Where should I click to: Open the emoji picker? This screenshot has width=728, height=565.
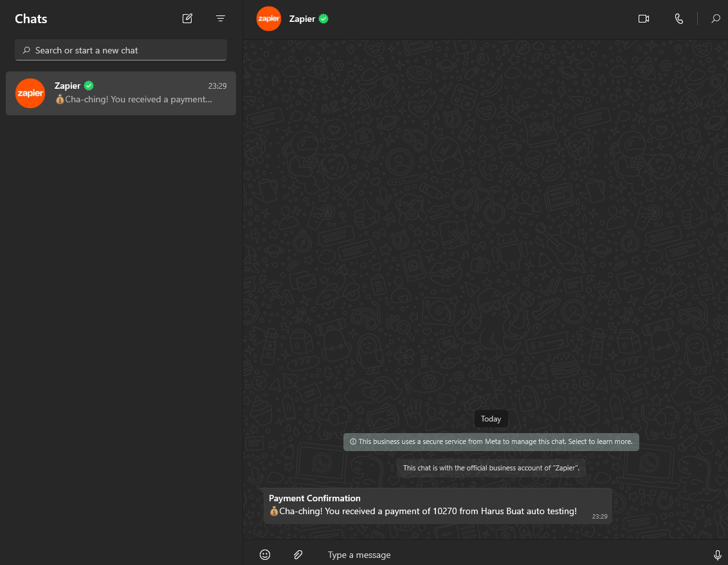click(x=265, y=554)
